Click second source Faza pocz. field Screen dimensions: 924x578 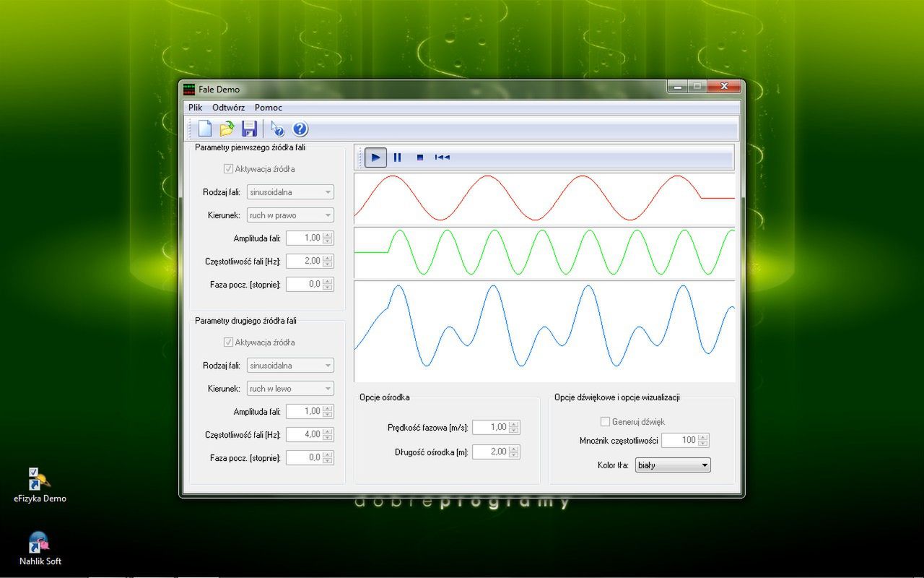[304, 457]
